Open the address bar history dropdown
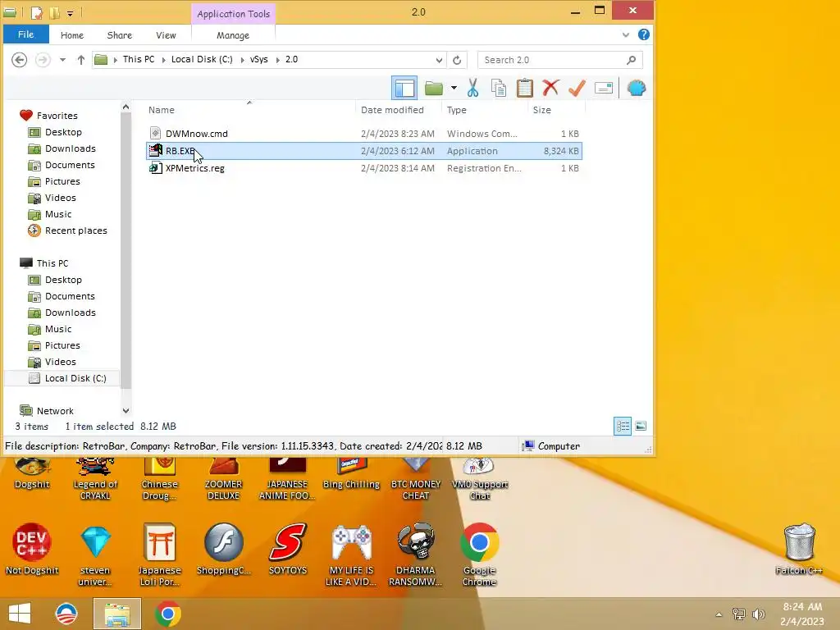Screen dimensions: 840x630 tap(440, 60)
